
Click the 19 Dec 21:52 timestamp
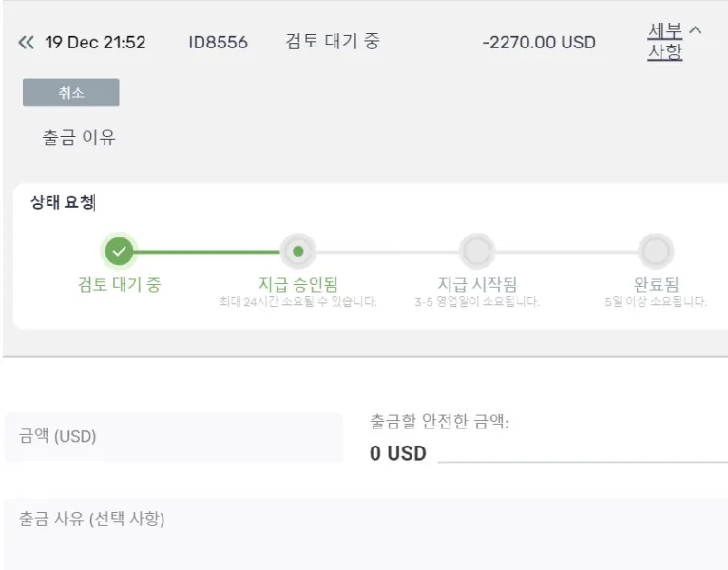coord(95,43)
